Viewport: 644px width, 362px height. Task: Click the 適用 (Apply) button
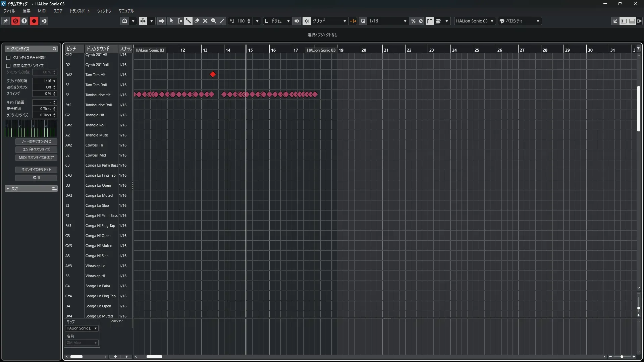pos(36,178)
